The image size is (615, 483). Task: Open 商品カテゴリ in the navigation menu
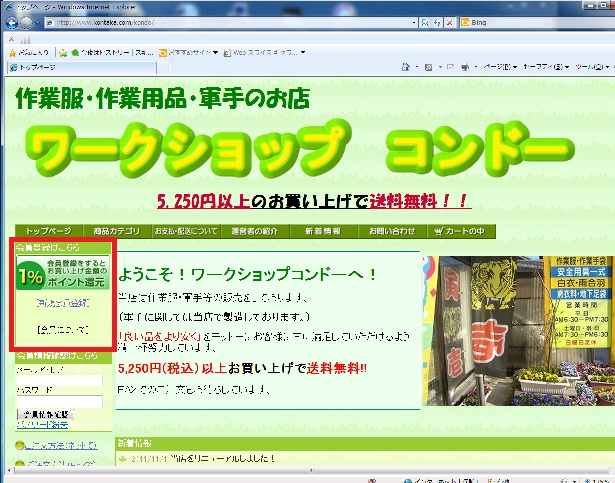(114, 231)
